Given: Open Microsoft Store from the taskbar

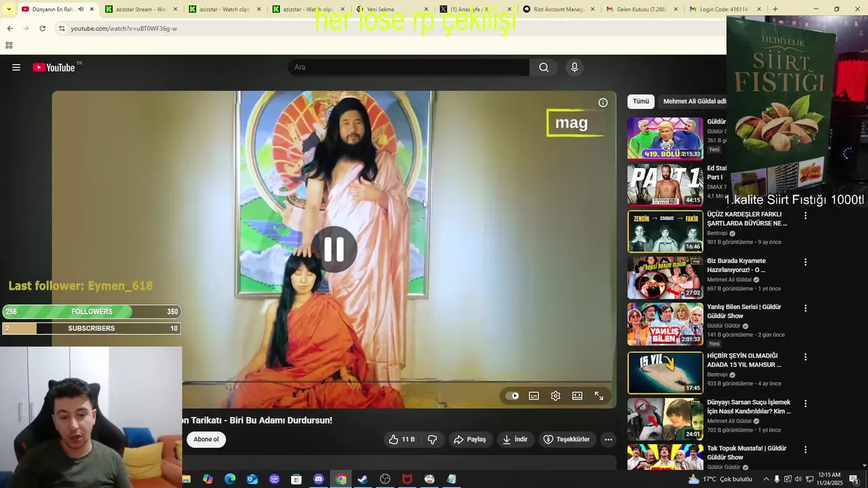Looking at the screenshot, I should click(296, 479).
